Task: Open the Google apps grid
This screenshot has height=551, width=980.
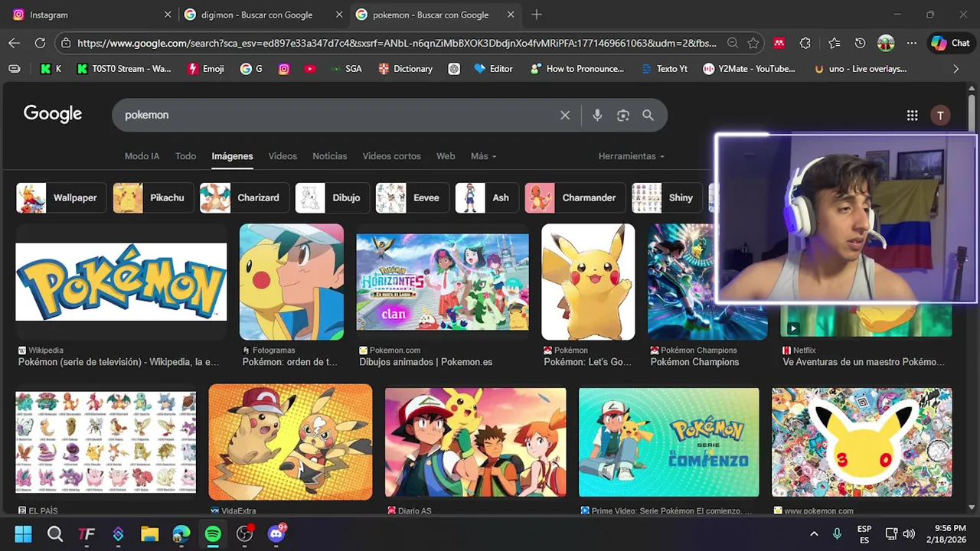Action: coord(912,115)
